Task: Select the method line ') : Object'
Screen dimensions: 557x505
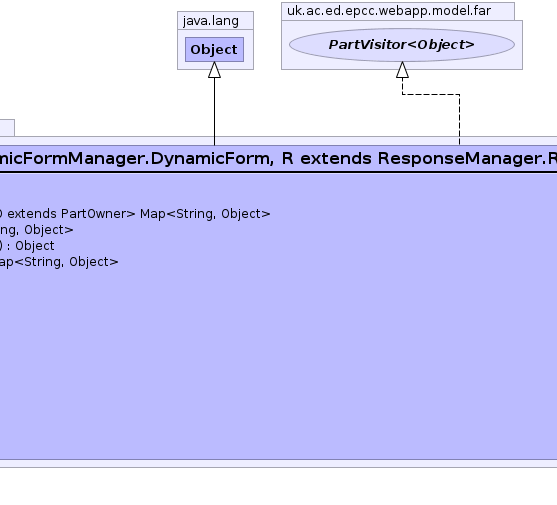Action: [27, 246]
